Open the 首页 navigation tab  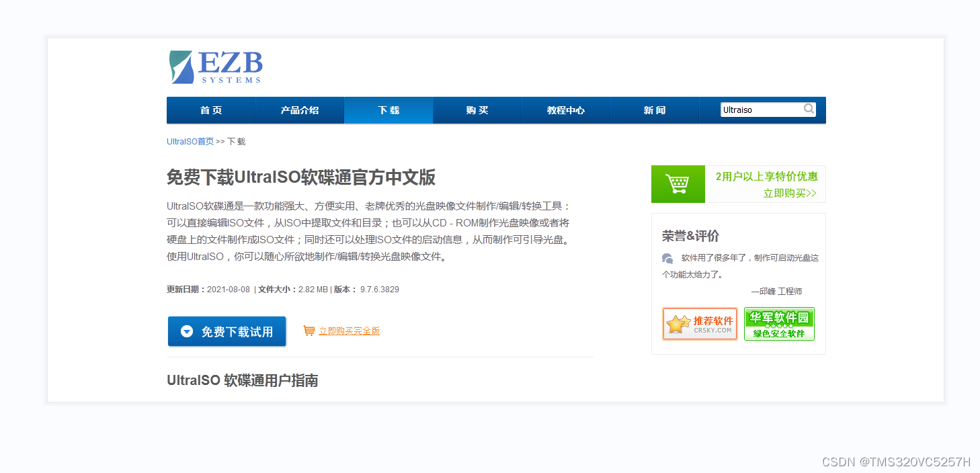point(211,110)
